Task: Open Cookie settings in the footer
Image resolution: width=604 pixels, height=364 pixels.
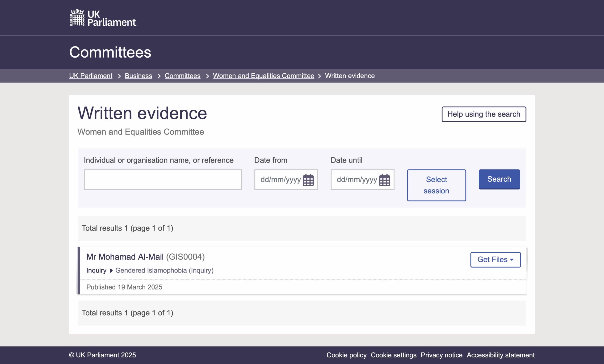Action: 394,355
